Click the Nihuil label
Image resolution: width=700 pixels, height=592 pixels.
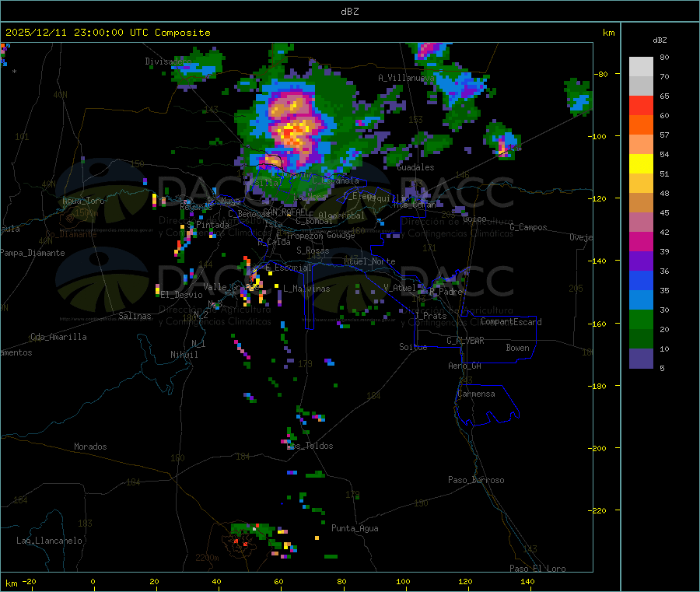coord(184,355)
